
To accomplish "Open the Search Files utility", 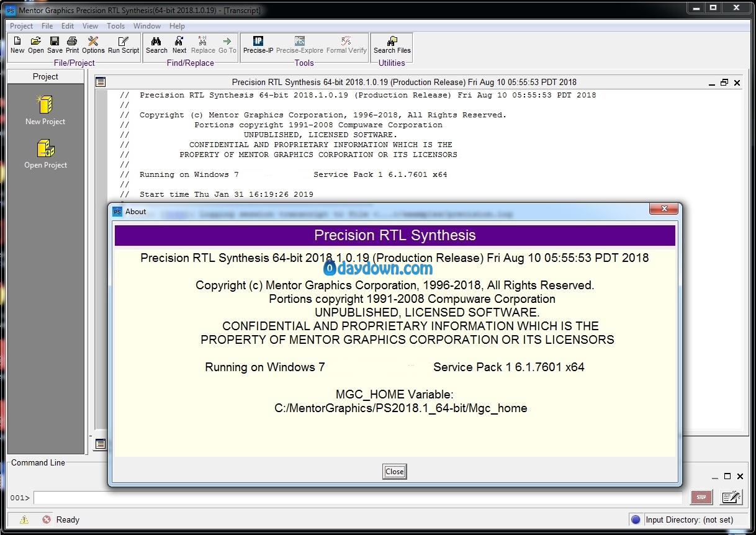I will tap(392, 41).
